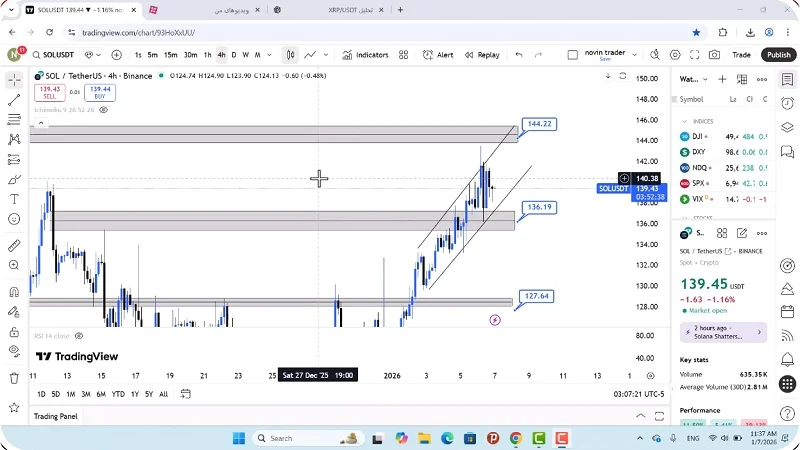
Task: Take a chart snapshot with camera icon
Action: (714, 55)
